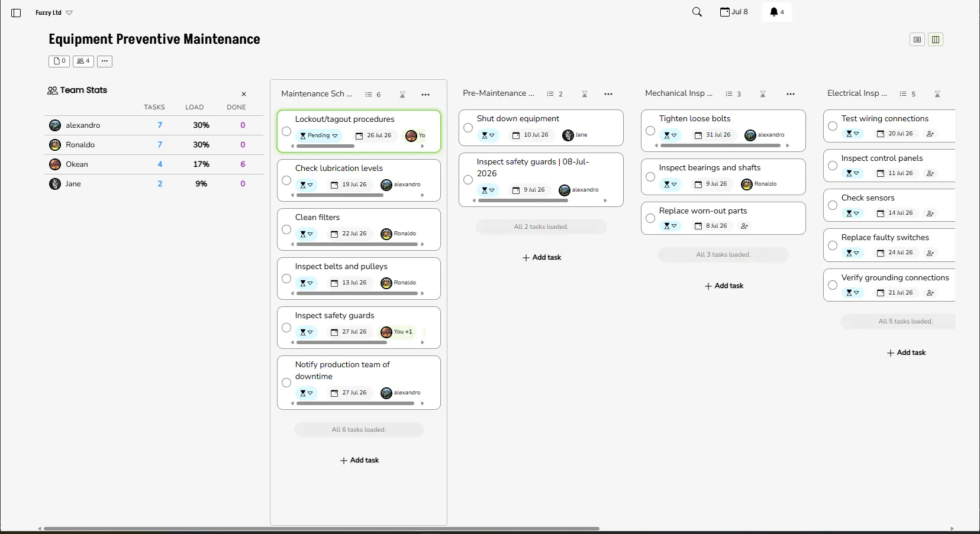The height and width of the screenshot is (534, 980).
Task: Mark Test wiring connections as complete
Action: tap(833, 126)
